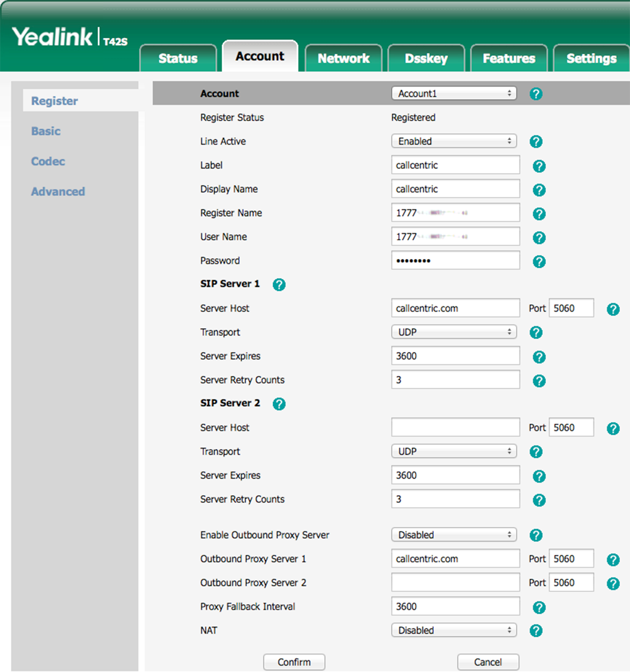This screenshot has height=672, width=630.
Task: Click the help icon for NAT setting
Action: coord(535,631)
